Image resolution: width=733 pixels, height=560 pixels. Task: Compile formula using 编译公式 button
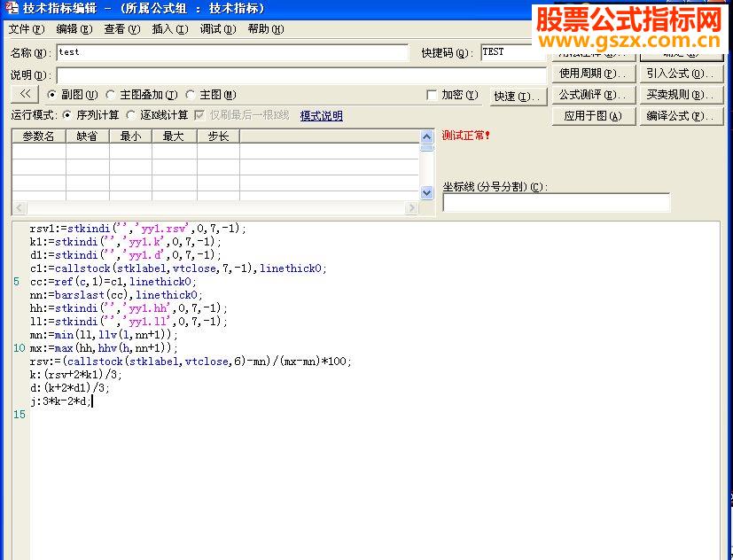point(680,115)
